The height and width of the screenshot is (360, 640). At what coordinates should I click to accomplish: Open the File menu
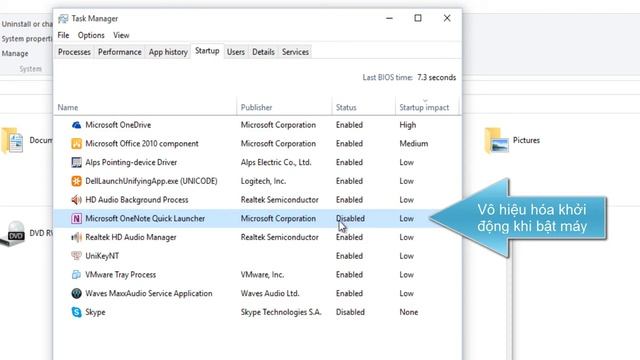pos(63,36)
